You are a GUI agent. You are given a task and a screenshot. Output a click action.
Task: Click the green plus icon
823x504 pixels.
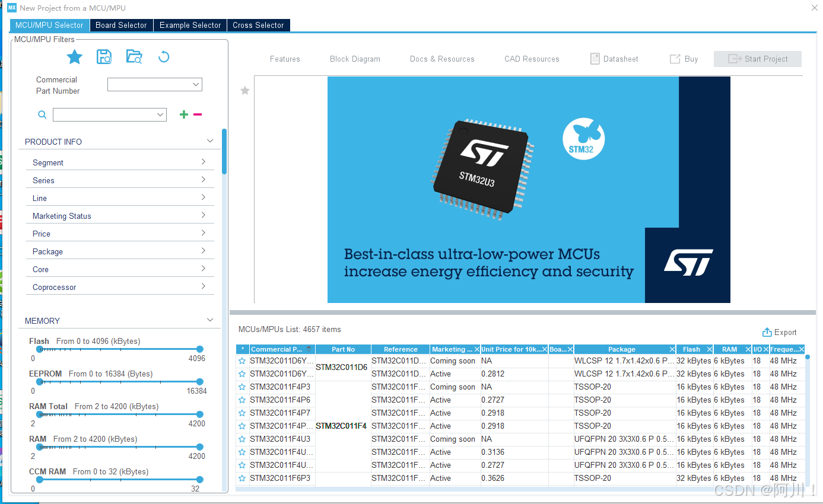pyautogui.click(x=184, y=114)
